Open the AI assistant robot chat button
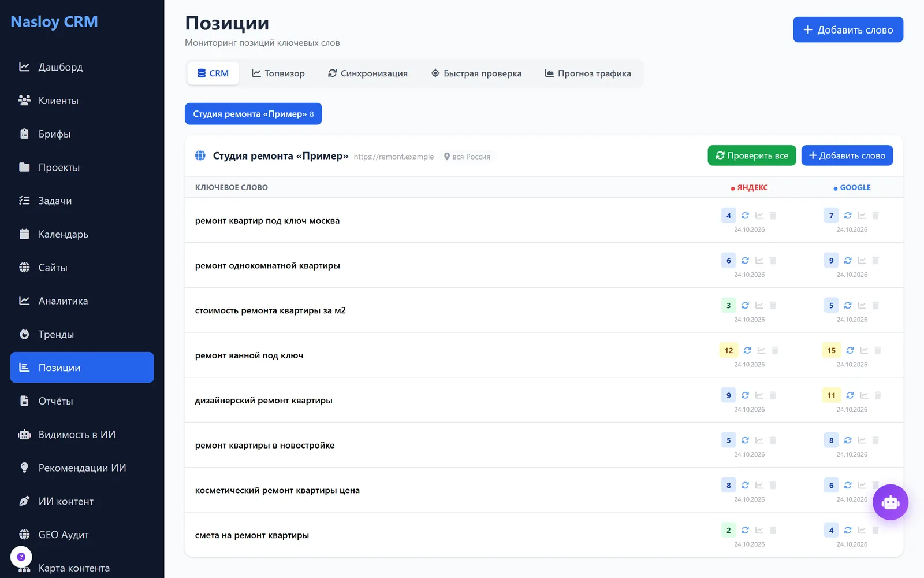 tap(891, 502)
